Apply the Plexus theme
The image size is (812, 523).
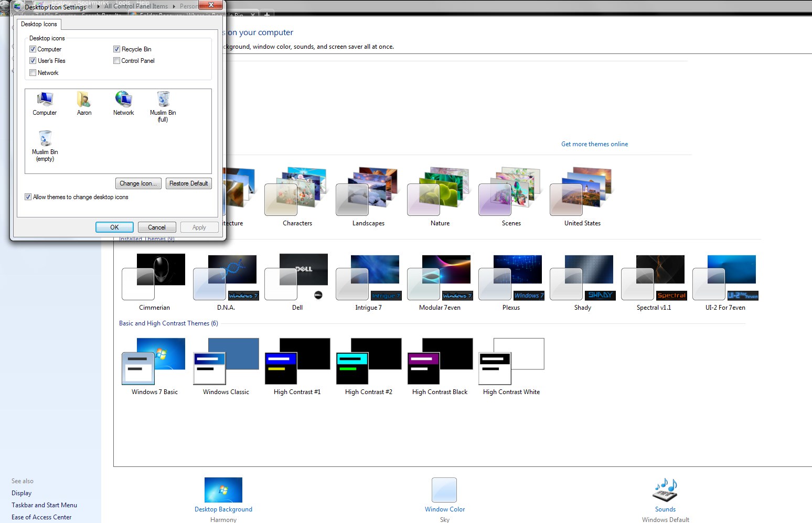tap(511, 282)
